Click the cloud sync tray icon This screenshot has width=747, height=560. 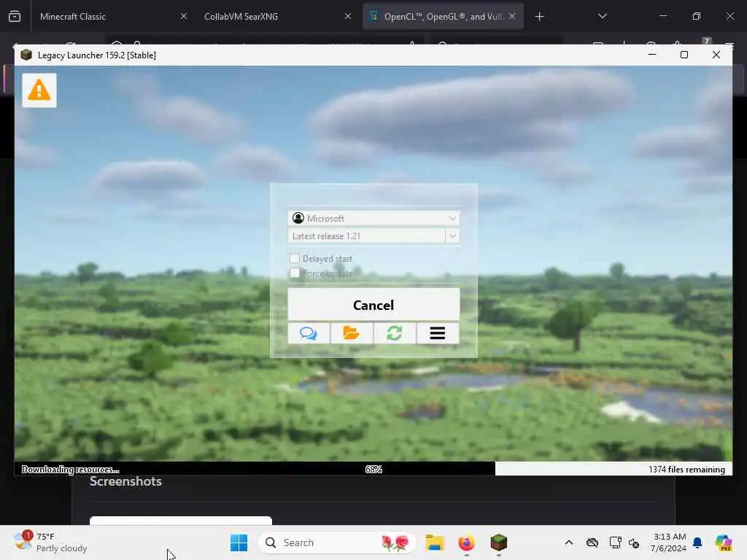click(x=592, y=542)
